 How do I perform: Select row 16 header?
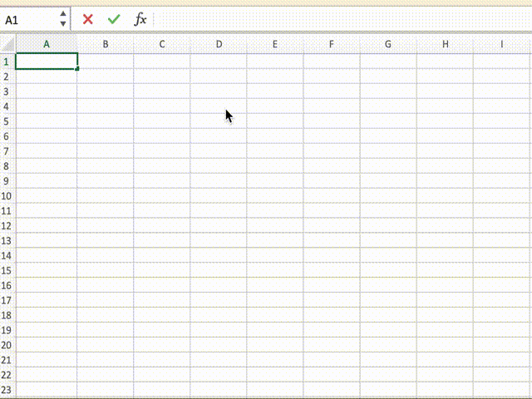point(6,285)
